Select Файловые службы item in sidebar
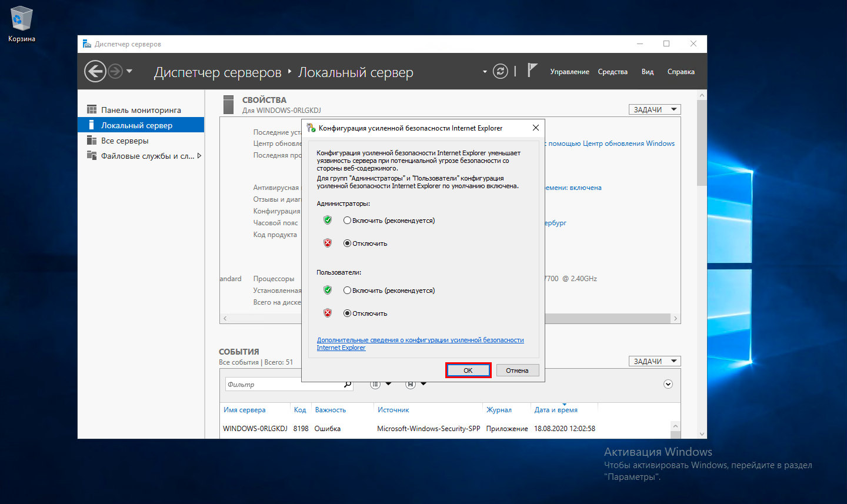The width and height of the screenshot is (847, 504). 141,156
